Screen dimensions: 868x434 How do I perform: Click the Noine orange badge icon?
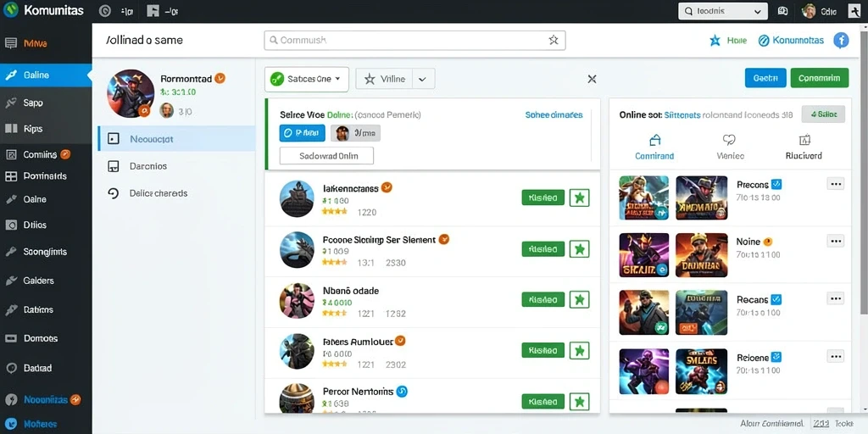pyautogui.click(x=767, y=242)
